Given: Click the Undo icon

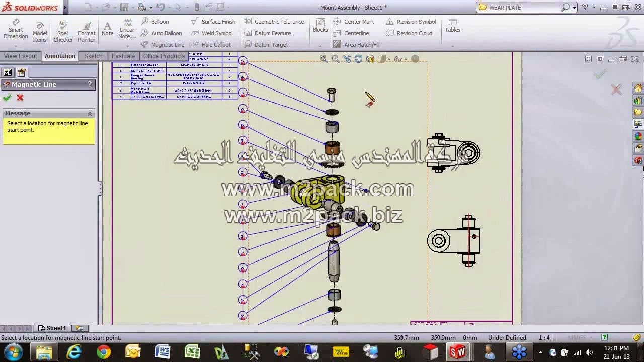Looking at the screenshot, I should [x=160, y=8].
